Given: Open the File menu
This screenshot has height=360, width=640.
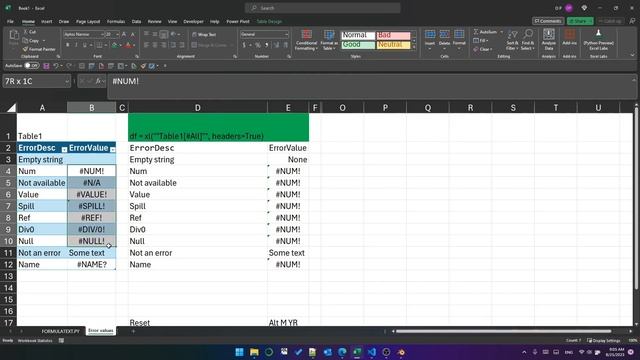Looking at the screenshot, I should (10, 21).
